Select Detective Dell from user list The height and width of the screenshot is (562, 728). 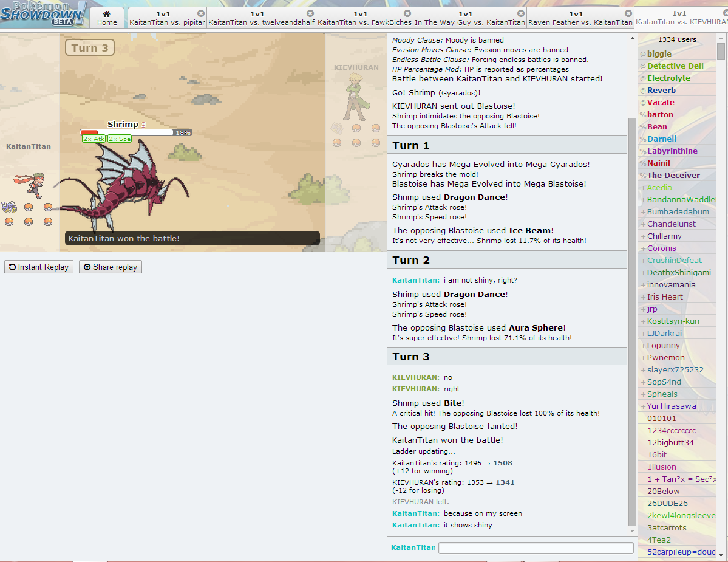click(x=675, y=66)
